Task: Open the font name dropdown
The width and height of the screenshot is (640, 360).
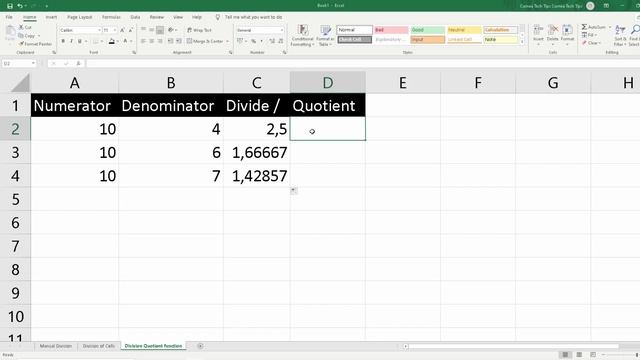Action: pos(99,30)
